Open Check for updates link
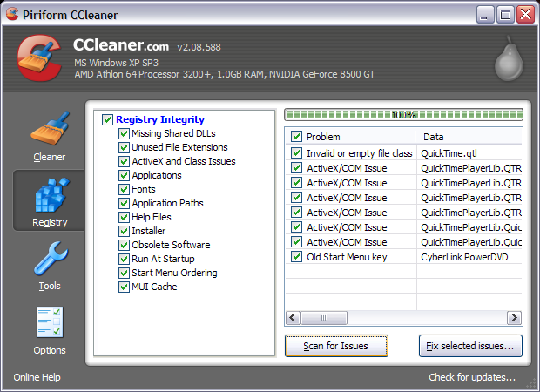Screen dimensions: 540x392 [x=472, y=377]
